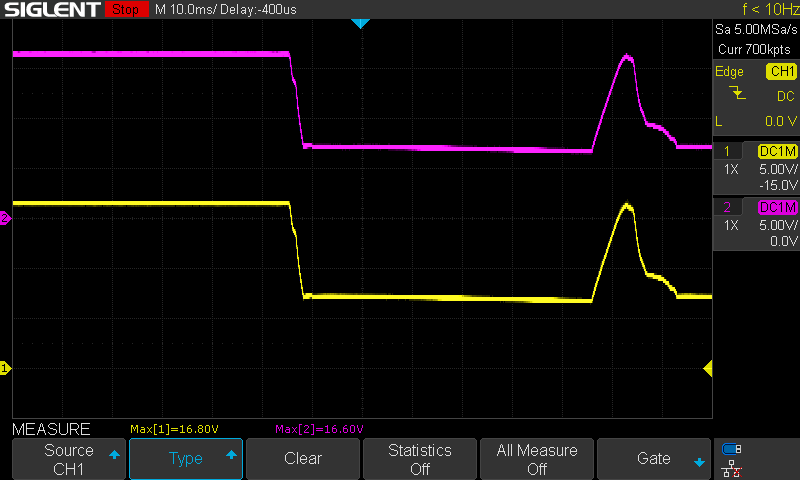
Task: Click the USB storage status icon
Action: coord(732,449)
